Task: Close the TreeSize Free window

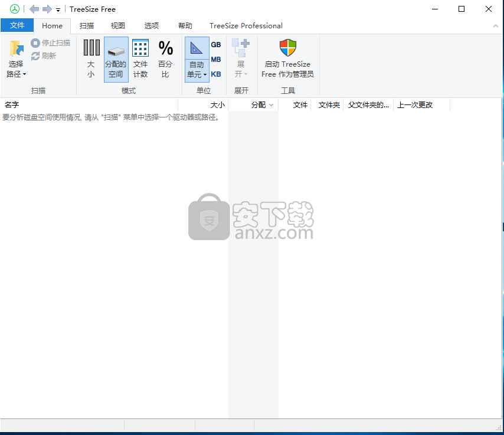Action: pyautogui.click(x=488, y=9)
